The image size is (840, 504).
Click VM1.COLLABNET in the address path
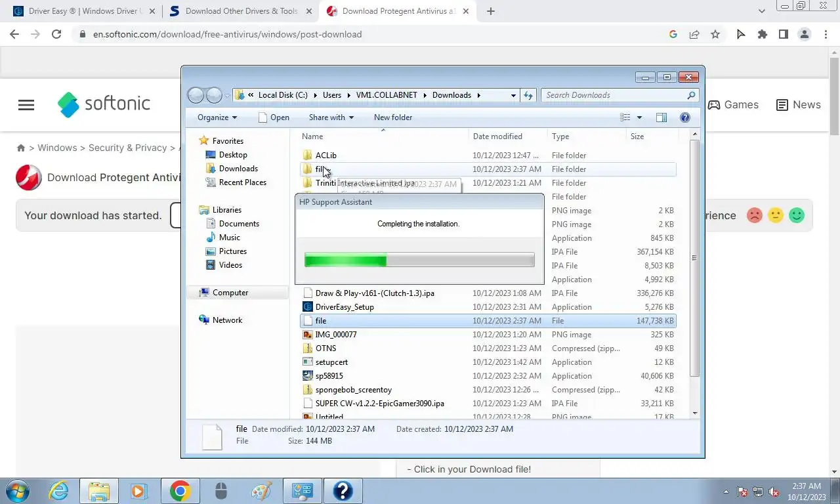[x=387, y=95]
